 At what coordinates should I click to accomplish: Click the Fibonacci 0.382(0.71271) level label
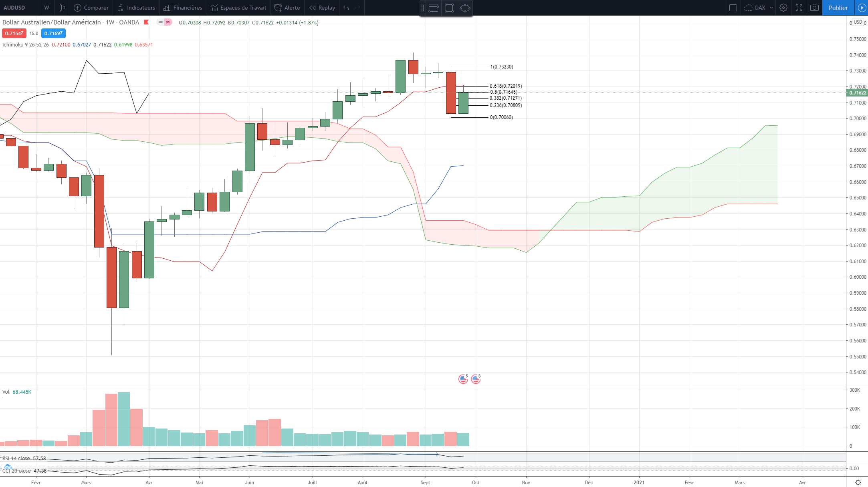pyautogui.click(x=506, y=98)
